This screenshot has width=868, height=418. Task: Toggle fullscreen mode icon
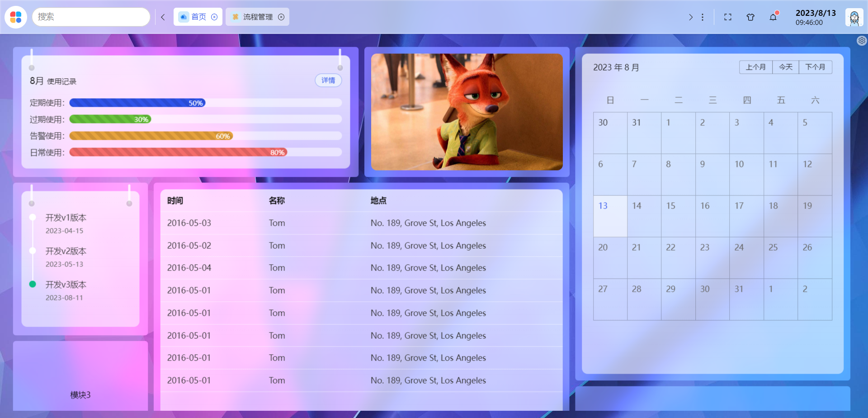(728, 17)
